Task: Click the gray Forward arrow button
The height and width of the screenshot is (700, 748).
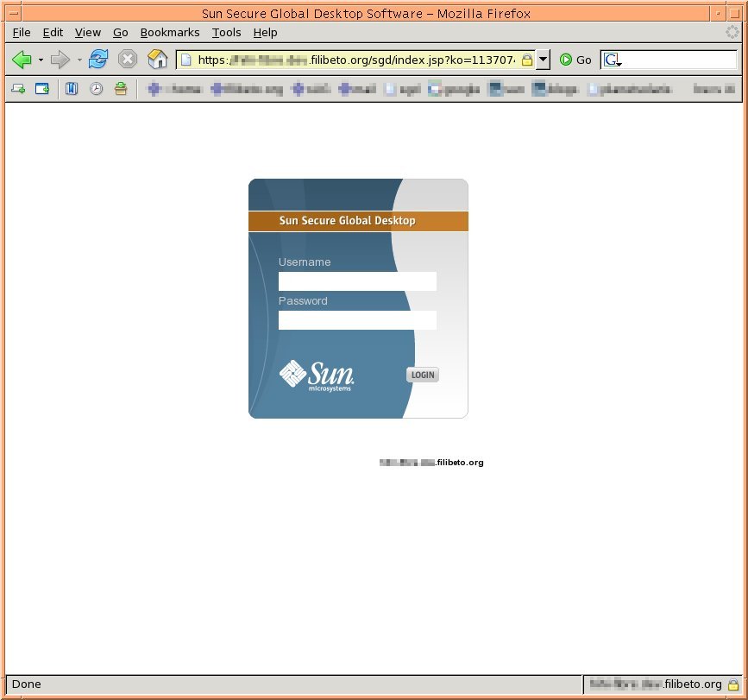Action: tap(60, 60)
